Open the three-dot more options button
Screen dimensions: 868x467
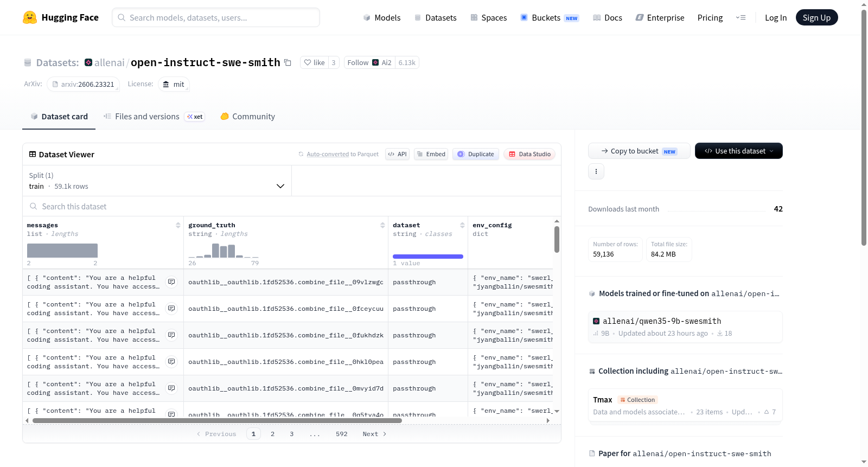click(x=596, y=171)
